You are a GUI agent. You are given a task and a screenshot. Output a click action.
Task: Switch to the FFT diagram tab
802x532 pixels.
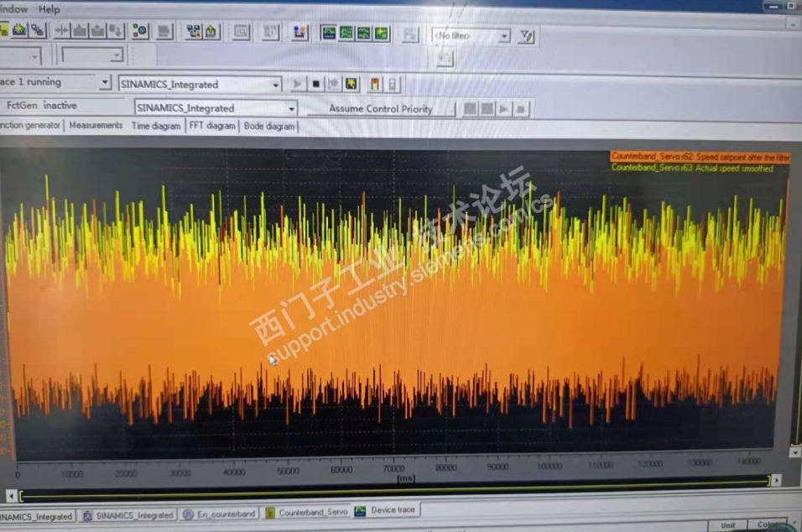[x=212, y=126]
